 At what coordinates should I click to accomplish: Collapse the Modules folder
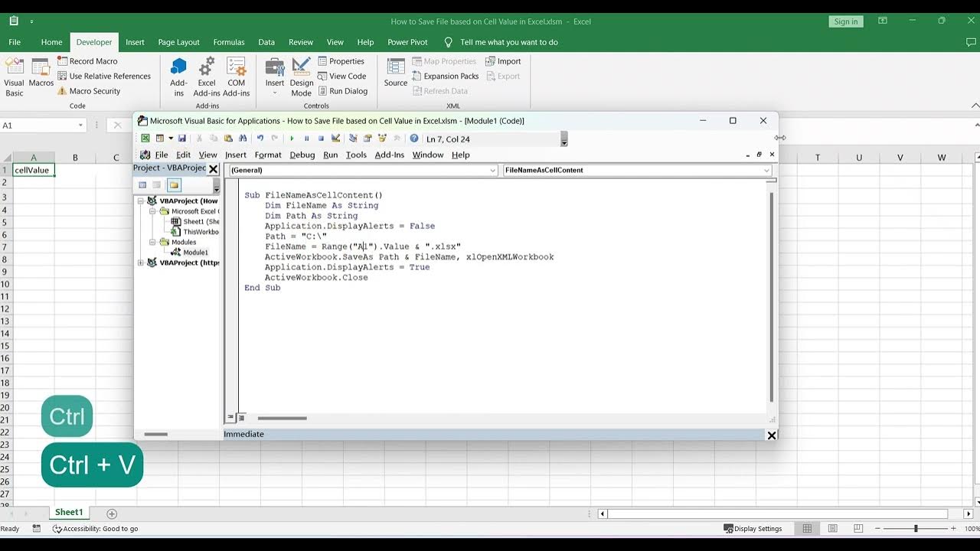coord(152,242)
